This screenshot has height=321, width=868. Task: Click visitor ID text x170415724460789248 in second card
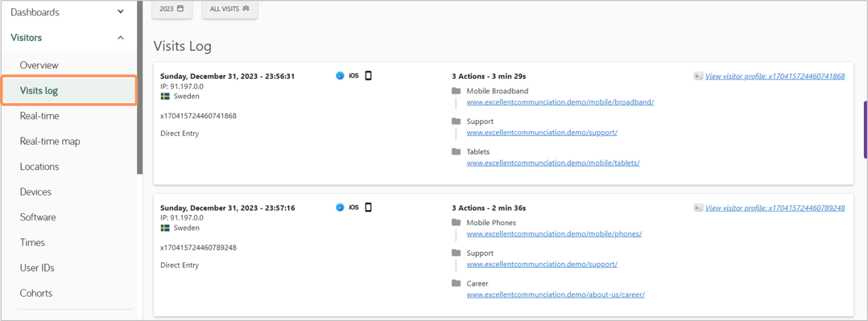click(x=198, y=248)
